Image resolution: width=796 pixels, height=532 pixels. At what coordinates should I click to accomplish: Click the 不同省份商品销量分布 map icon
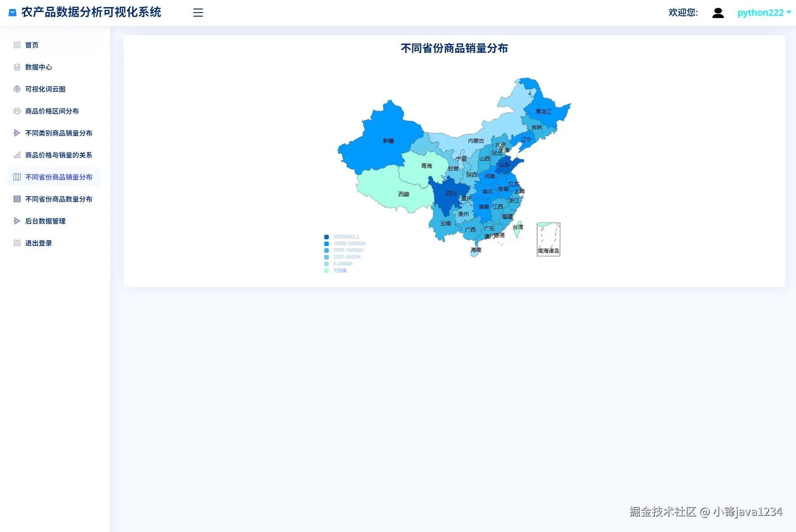coord(17,177)
